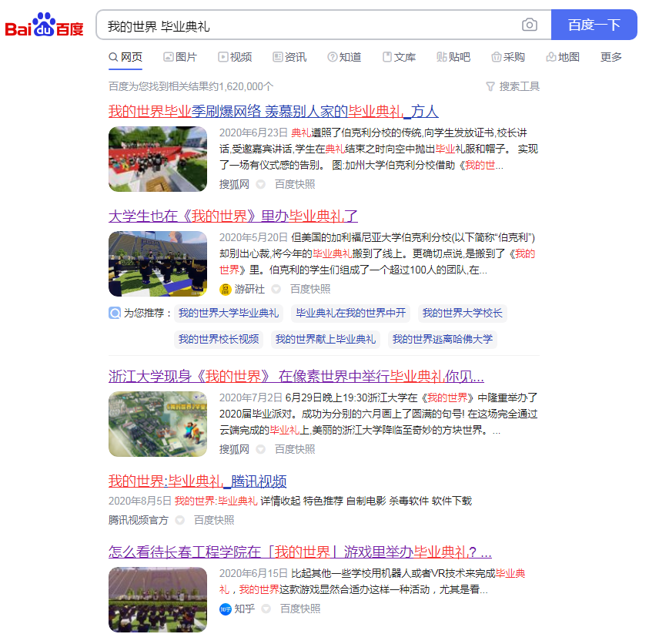Select suggestion 我的世界大学毕业典礼
The image size is (649, 644).
pos(229,313)
